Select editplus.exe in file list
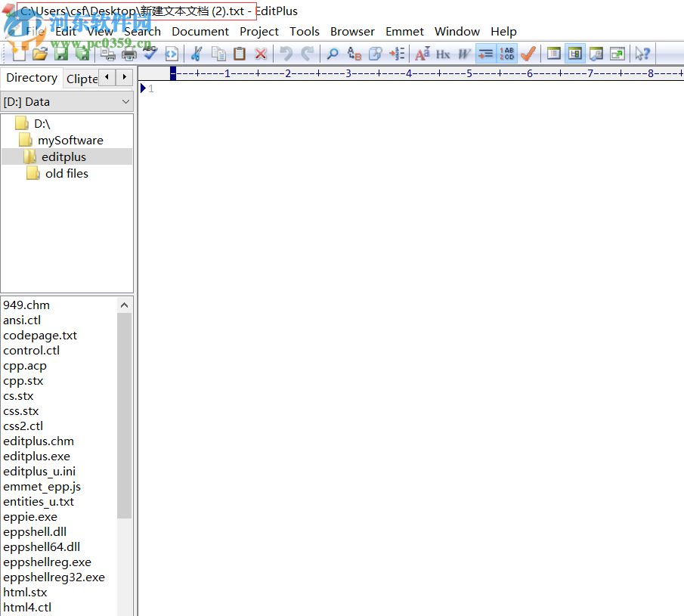Screen dimensions: 684x616 point(36,457)
